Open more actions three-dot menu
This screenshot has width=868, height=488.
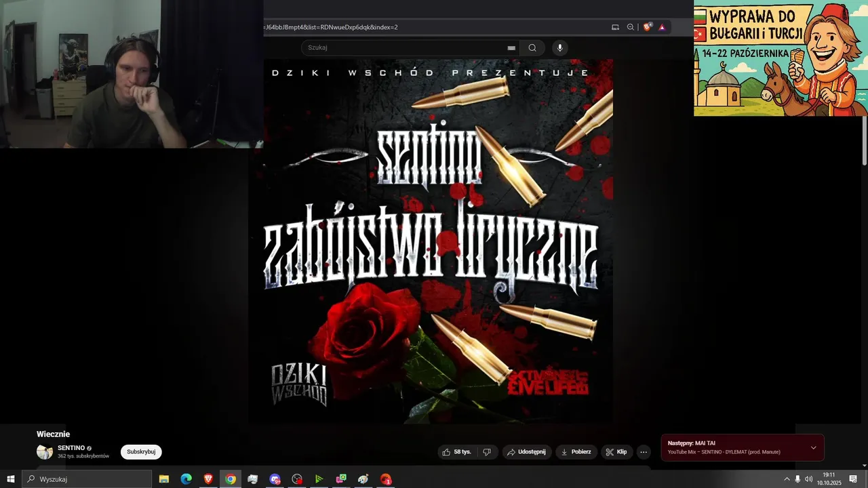(644, 452)
